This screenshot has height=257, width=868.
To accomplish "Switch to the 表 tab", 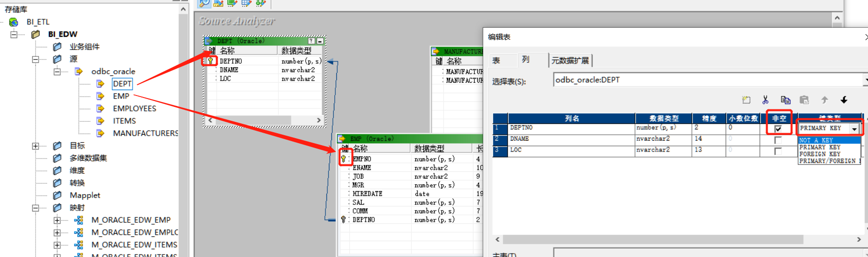I will tap(496, 60).
